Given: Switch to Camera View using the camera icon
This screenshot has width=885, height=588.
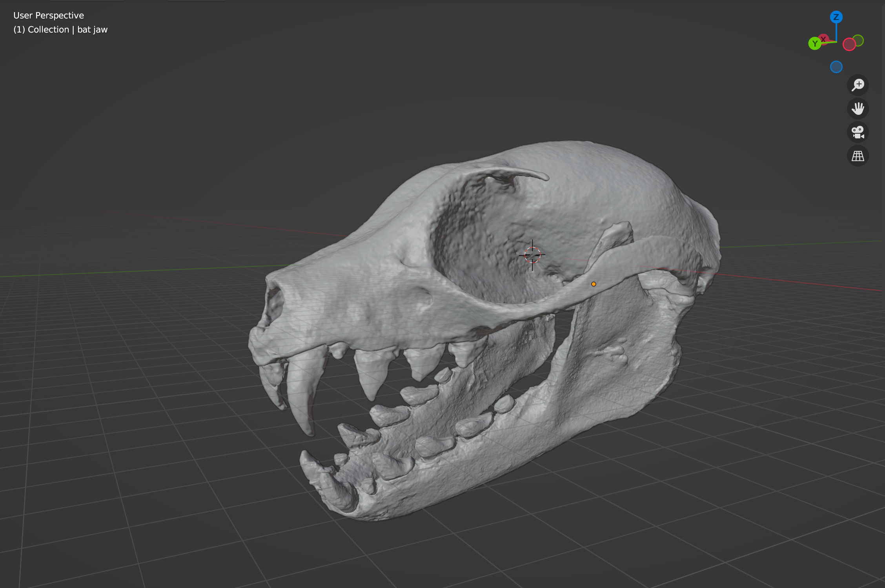Looking at the screenshot, I should coord(858,132).
